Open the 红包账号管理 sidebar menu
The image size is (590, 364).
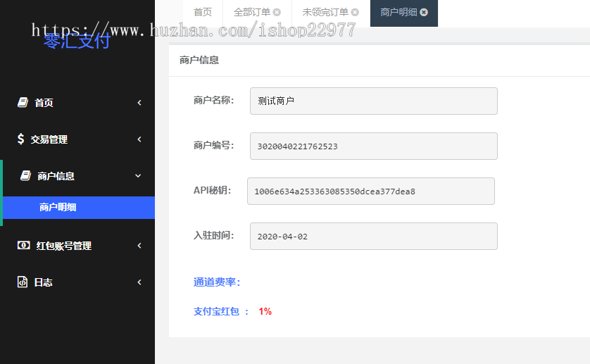click(x=77, y=246)
